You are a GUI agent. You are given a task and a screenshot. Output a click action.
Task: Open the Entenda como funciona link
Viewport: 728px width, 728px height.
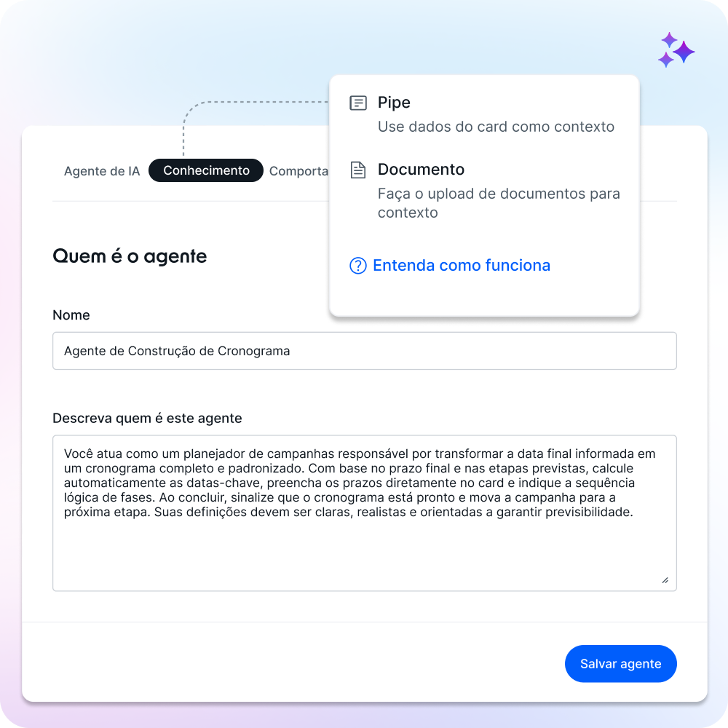pyautogui.click(x=462, y=266)
